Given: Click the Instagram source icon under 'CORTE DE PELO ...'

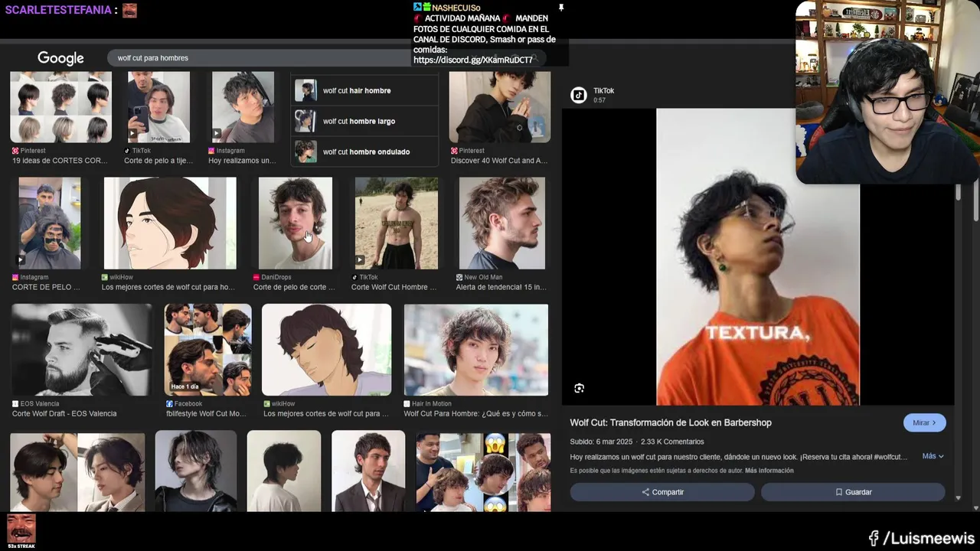Looking at the screenshot, I should [15, 277].
